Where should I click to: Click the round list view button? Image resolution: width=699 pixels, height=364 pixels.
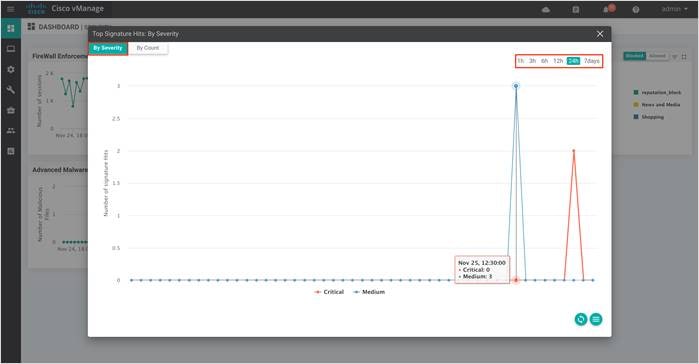click(x=596, y=319)
